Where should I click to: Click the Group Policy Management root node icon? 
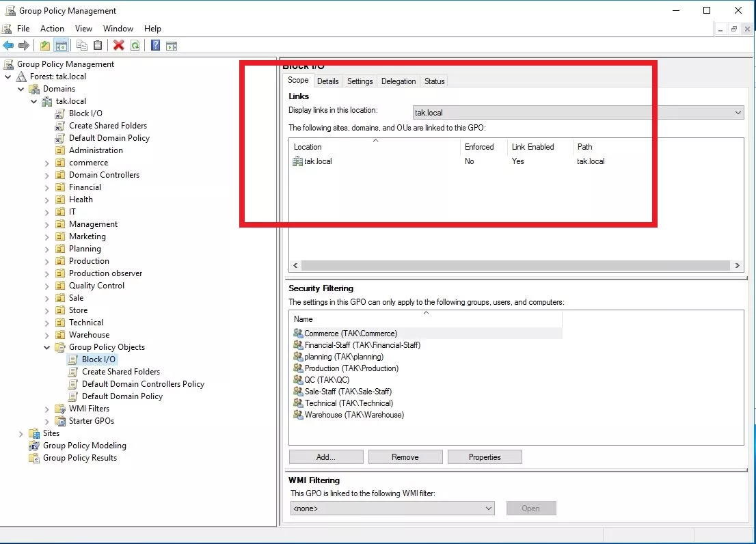click(x=8, y=64)
